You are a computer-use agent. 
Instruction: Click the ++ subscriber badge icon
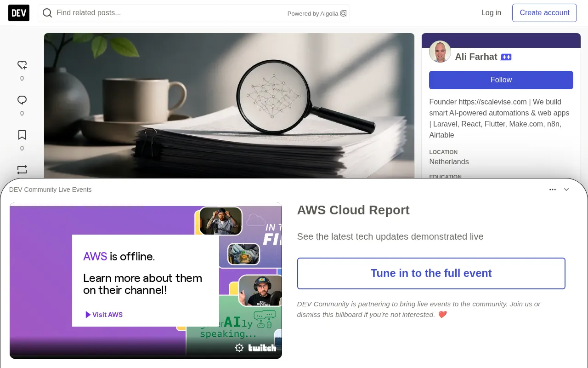(506, 57)
